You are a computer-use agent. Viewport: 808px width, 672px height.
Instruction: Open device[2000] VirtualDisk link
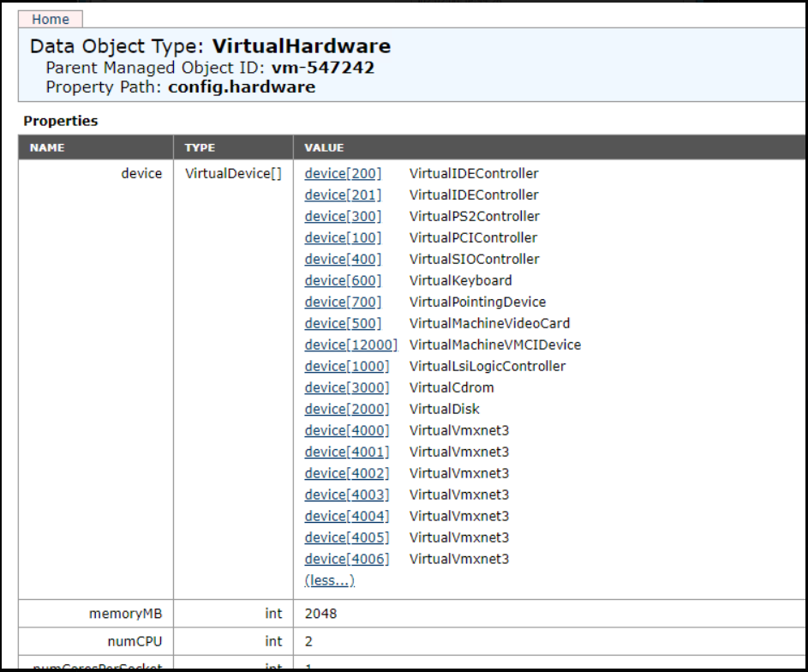pyautogui.click(x=346, y=409)
